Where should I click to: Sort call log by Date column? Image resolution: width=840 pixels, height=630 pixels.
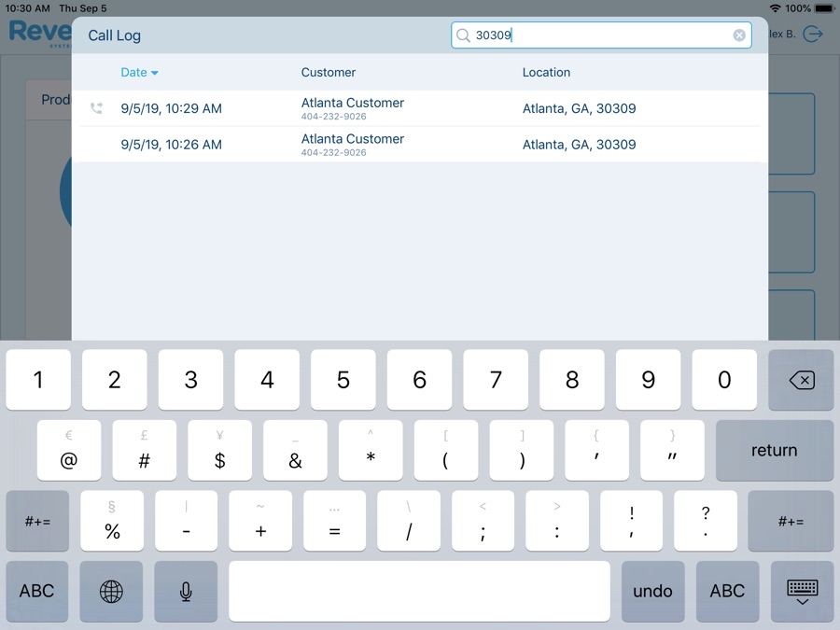(x=139, y=72)
